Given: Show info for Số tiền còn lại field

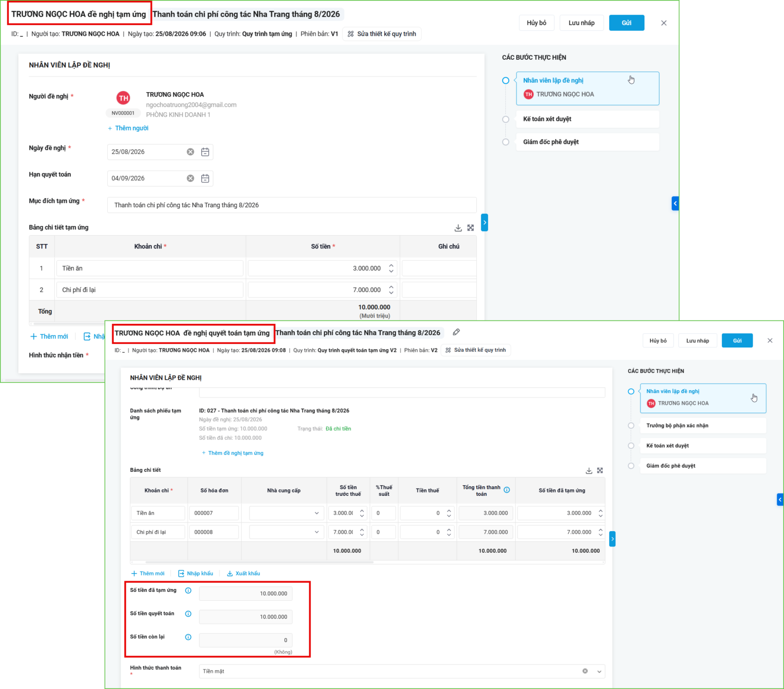Looking at the screenshot, I should [188, 637].
